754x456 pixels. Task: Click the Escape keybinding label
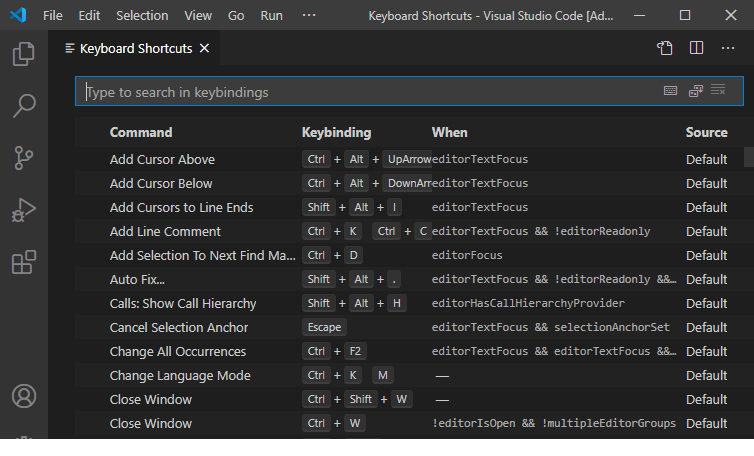(x=324, y=327)
